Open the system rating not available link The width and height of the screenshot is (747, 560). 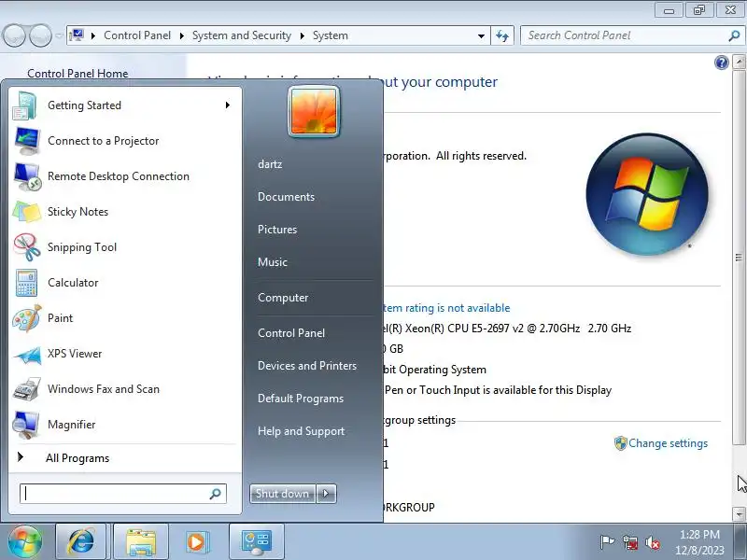pyautogui.click(x=446, y=308)
